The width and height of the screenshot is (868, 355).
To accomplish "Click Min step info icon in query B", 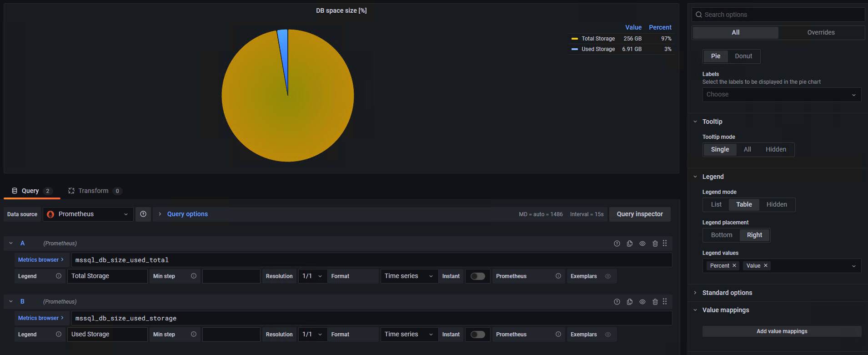I will tap(194, 334).
